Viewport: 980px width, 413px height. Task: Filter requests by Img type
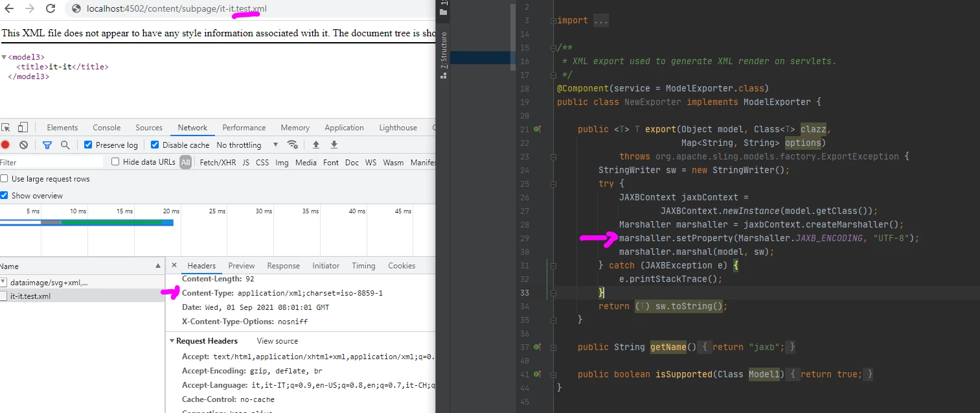[282, 163]
